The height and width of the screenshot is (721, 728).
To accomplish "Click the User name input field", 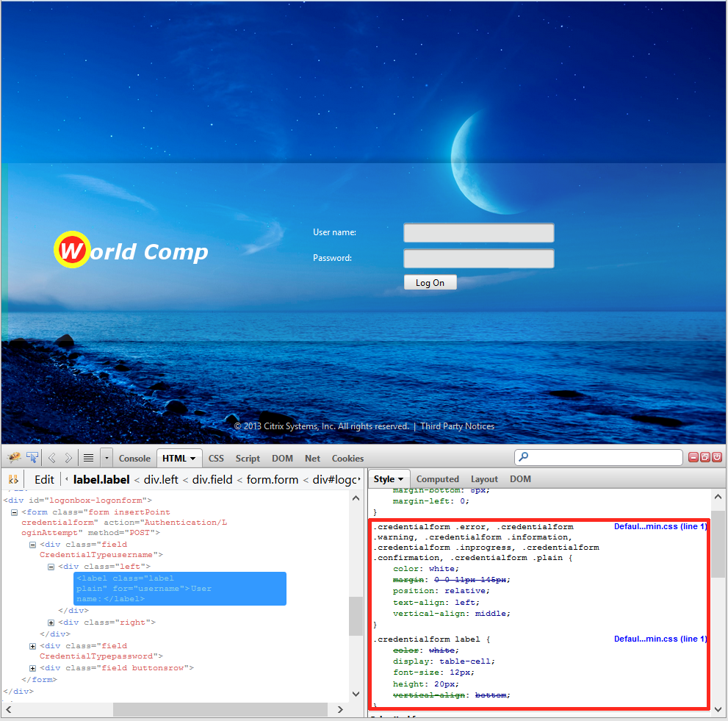I will (x=478, y=233).
